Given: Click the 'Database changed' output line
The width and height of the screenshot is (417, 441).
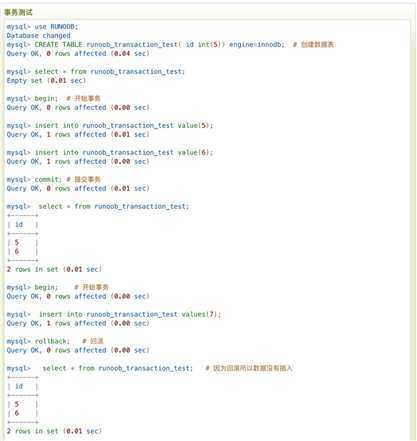Looking at the screenshot, I should click(x=38, y=36).
